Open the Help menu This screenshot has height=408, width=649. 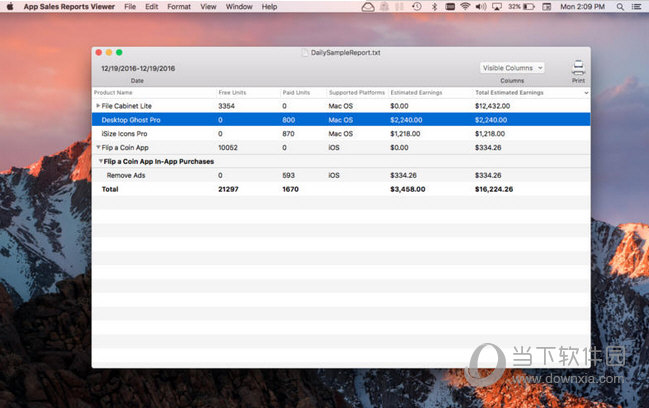[269, 7]
